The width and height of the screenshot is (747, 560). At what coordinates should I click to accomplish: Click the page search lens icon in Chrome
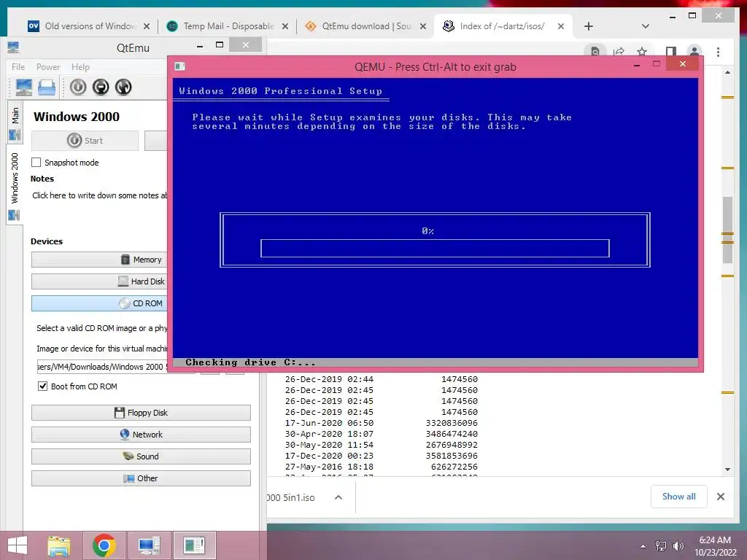(595, 52)
